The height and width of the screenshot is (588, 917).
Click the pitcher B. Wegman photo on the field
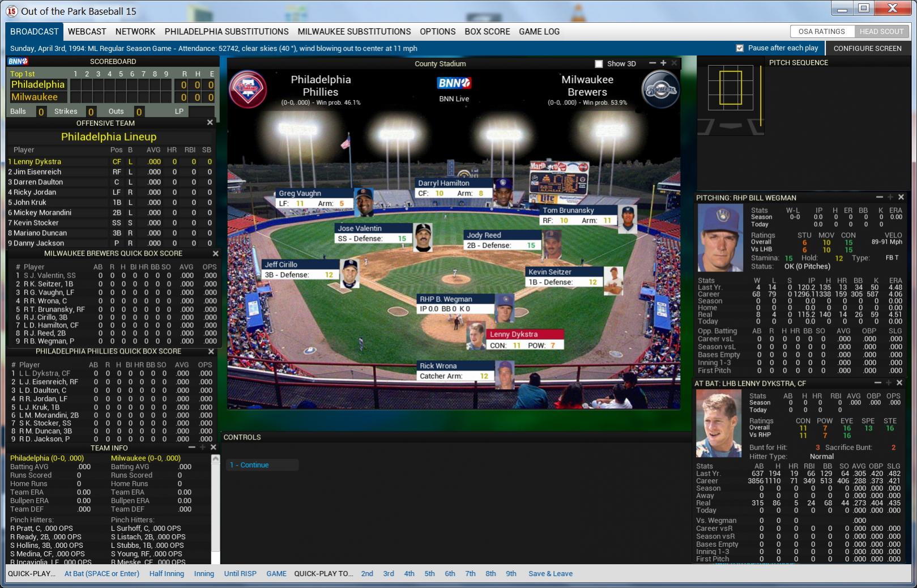point(504,308)
